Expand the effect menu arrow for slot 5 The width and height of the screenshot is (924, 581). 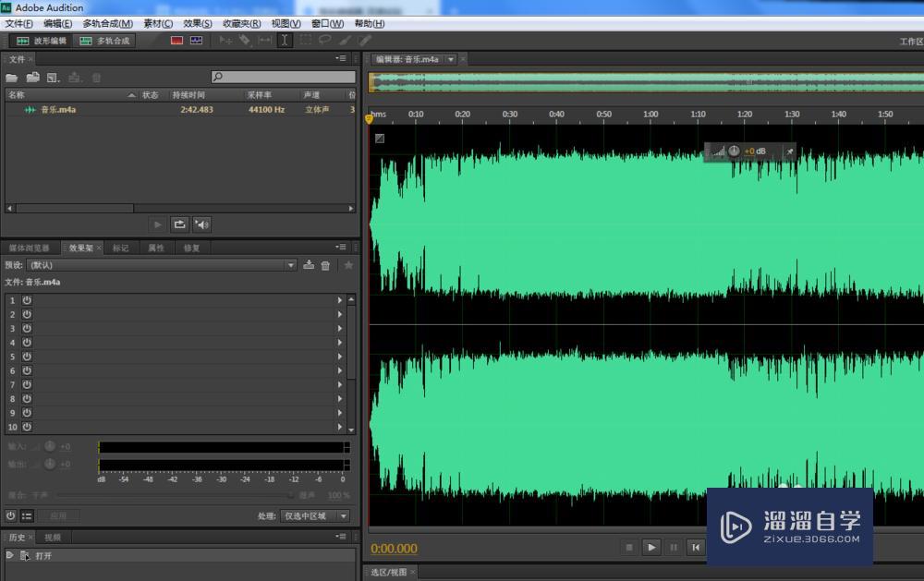click(x=339, y=357)
